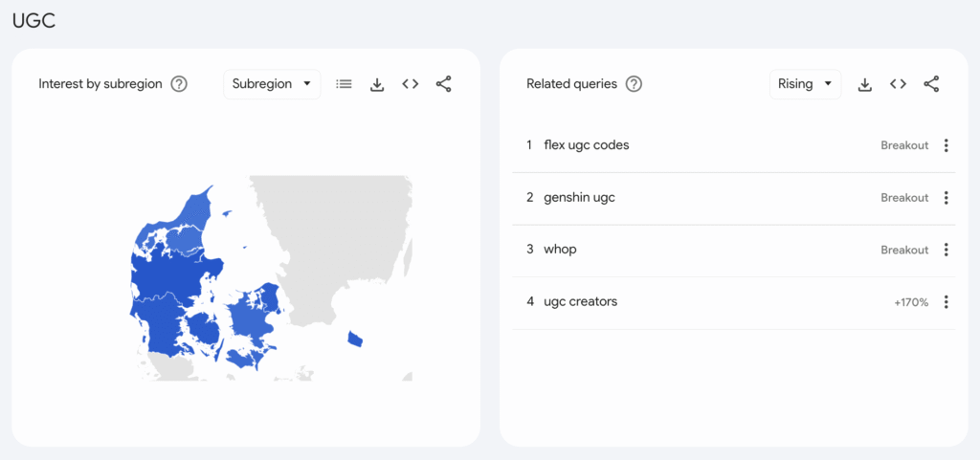Embed the Interest by subregion card
Viewport: 980px width, 460px height.
410,83
